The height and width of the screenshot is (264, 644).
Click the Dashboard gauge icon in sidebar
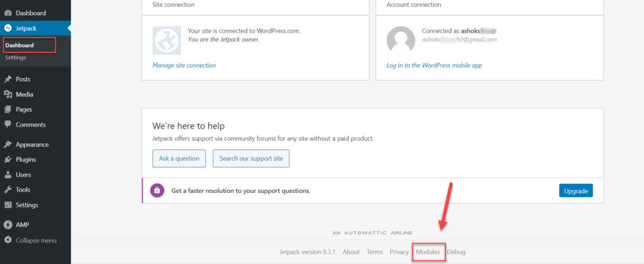pos(8,13)
